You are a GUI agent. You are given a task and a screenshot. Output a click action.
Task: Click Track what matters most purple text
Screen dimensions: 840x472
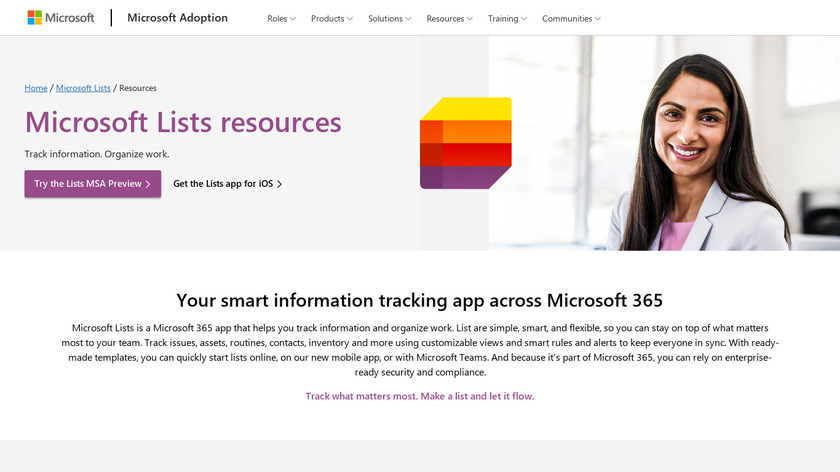coord(419,396)
